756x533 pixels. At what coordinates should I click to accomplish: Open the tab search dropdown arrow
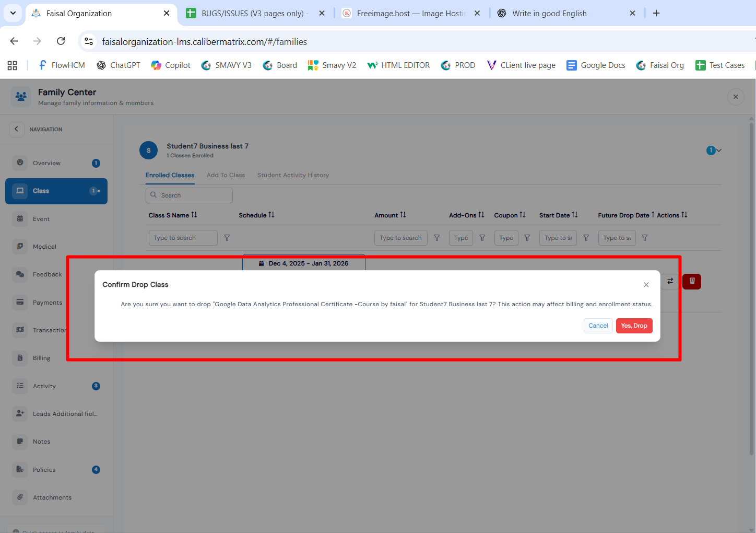[x=13, y=13]
